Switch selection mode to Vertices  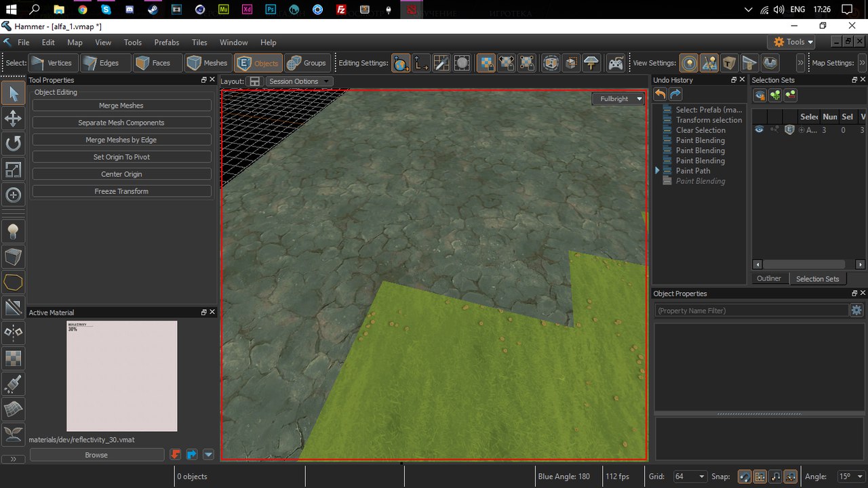point(52,63)
